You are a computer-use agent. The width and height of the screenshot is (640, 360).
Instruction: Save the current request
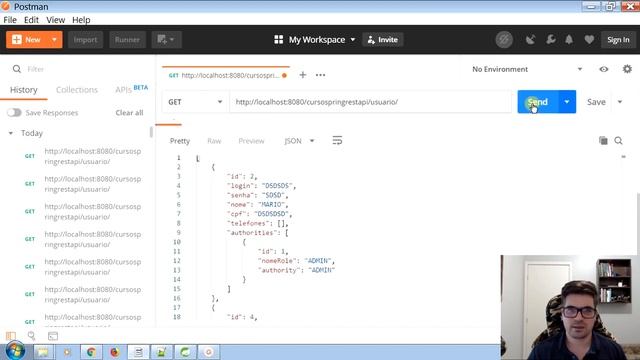click(x=596, y=102)
